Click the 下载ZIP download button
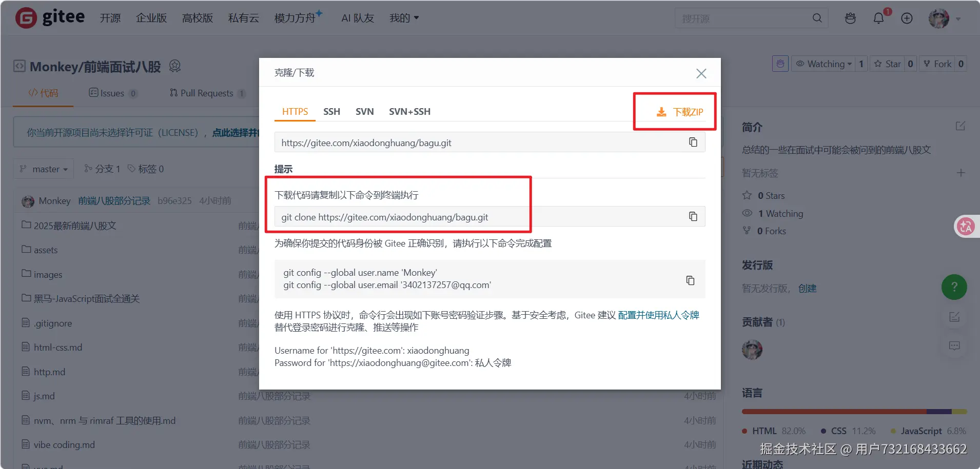Screen dimensions: 980x469 [679, 112]
